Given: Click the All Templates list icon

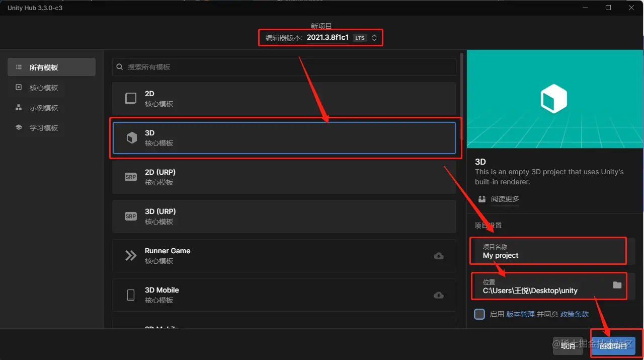Looking at the screenshot, I should tap(19, 67).
